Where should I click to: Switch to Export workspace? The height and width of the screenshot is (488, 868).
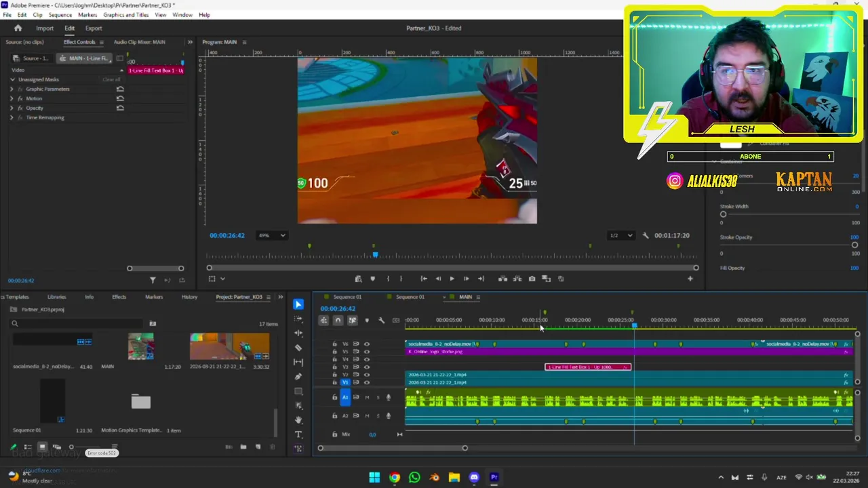click(94, 28)
